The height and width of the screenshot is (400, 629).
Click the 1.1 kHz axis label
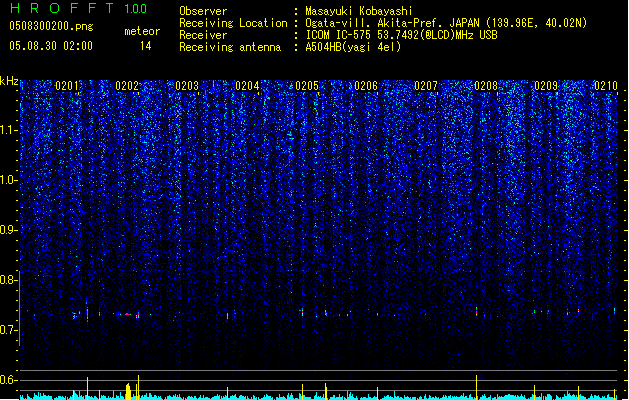[9, 130]
